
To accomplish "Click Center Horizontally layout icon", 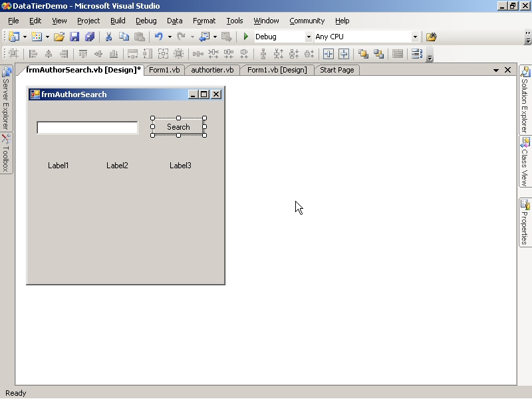I will (x=329, y=54).
